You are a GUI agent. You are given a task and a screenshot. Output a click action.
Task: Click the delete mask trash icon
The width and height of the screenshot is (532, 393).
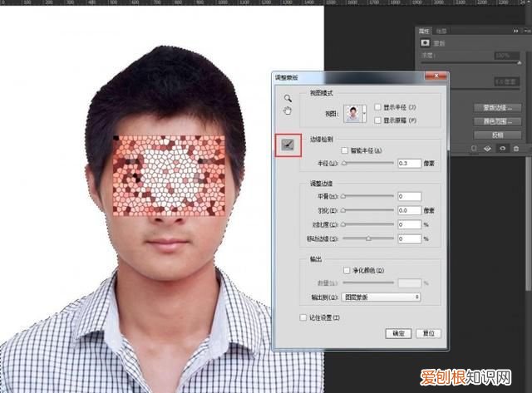click(x=516, y=149)
